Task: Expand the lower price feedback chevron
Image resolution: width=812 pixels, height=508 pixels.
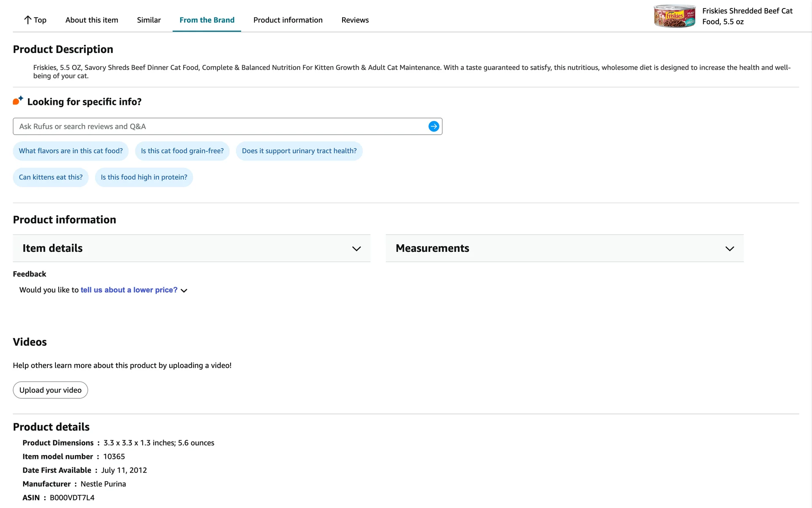Action: (x=184, y=290)
